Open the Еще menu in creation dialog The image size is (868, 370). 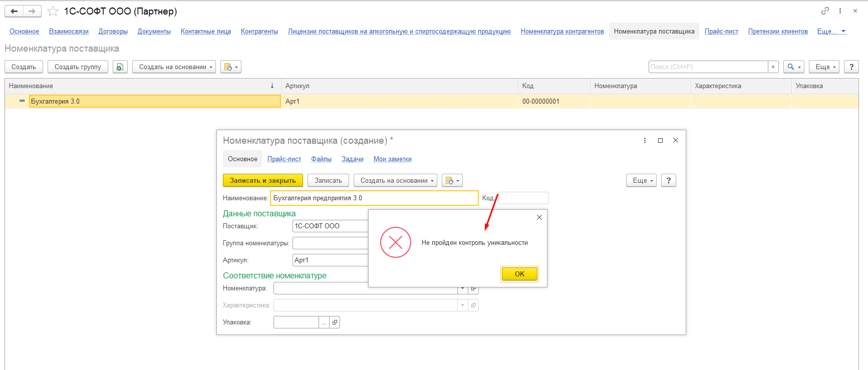click(x=641, y=180)
